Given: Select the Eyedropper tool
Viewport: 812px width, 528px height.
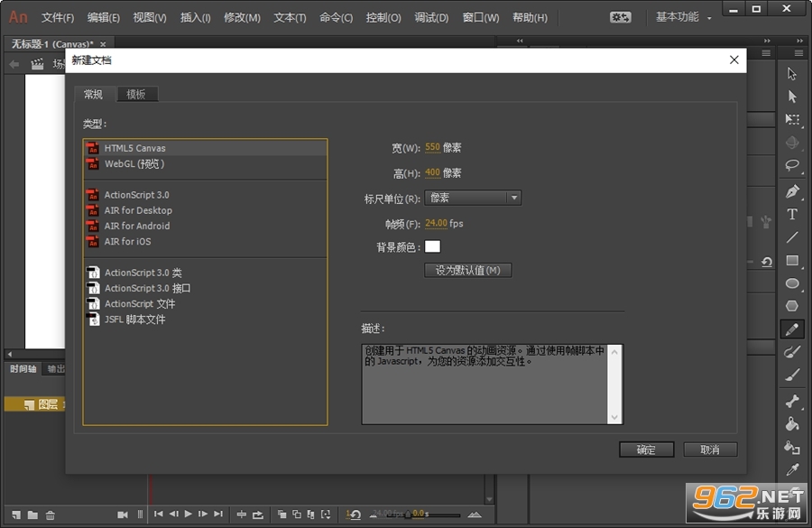Looking at the screenshot, I should tap(792, 469).
